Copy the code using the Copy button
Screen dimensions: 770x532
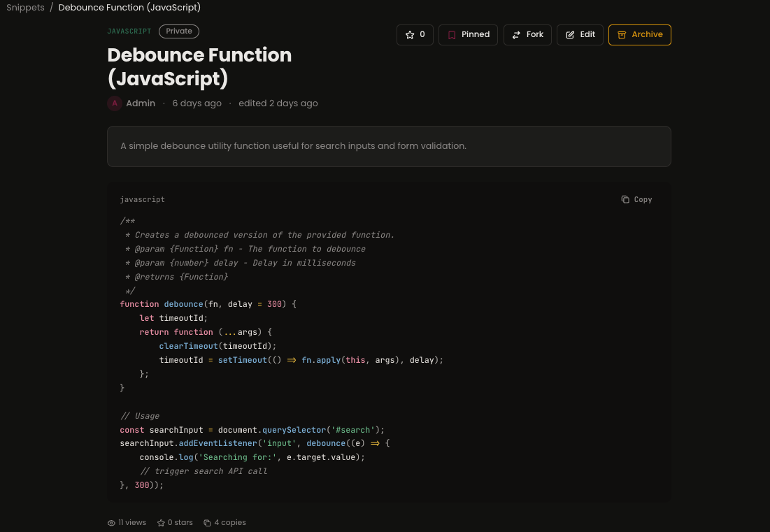pos(636,199)
